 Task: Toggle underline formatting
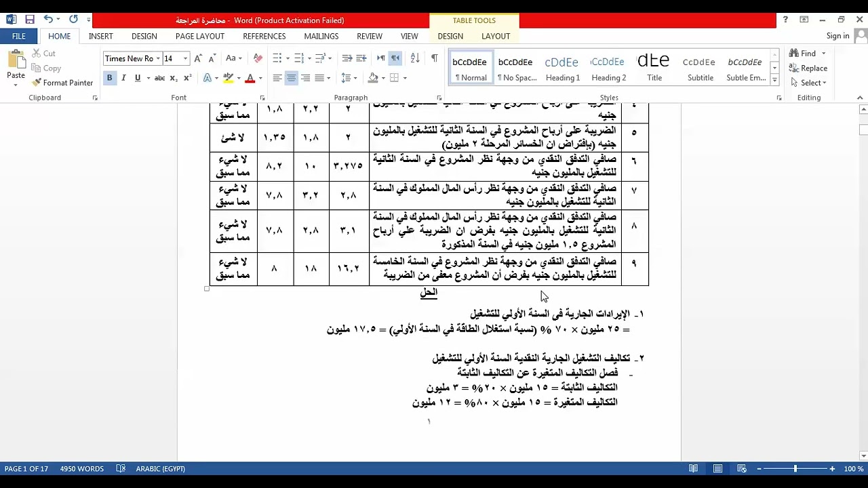138,78
